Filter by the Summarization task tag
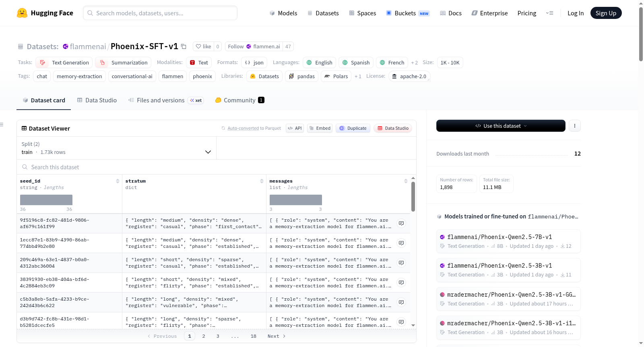 123,62
